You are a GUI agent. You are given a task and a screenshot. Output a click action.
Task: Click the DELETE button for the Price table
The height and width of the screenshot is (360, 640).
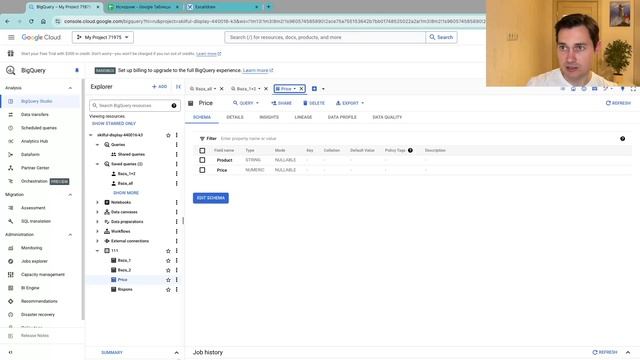[x=314, y=103]
